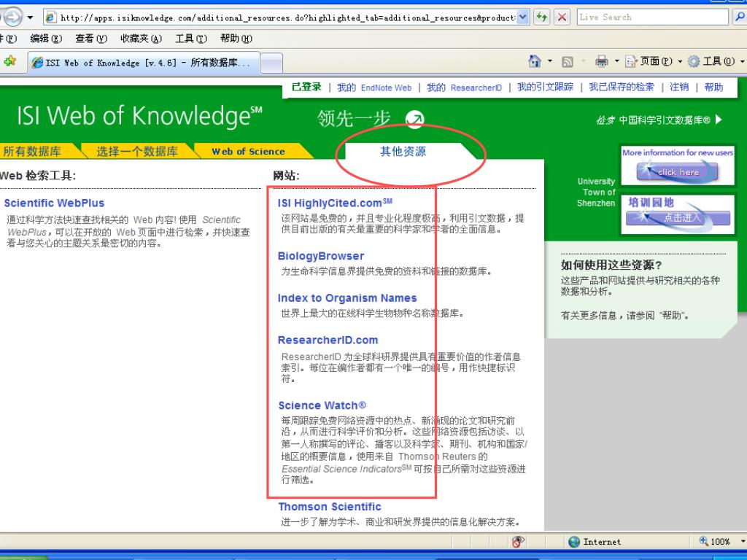The image size is (747, 560).
Task: Open the BiologyBrowser link
Action: point(321,256)
